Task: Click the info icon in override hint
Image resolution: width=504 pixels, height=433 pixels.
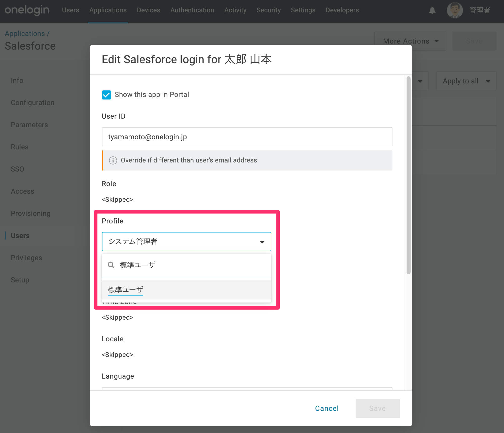Action: coord(113,160)
